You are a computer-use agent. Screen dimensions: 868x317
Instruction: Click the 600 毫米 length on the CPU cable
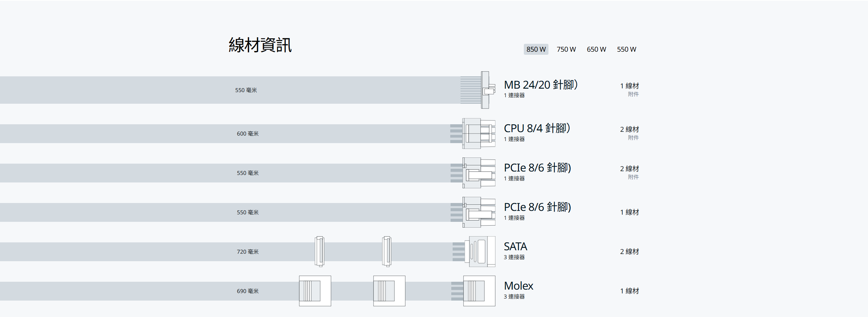coord(248,134)
